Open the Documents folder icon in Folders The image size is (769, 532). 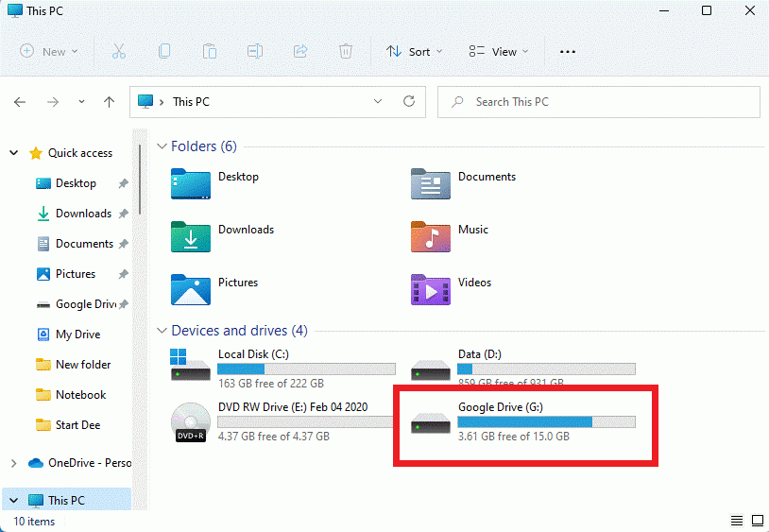tap(431, 184)
